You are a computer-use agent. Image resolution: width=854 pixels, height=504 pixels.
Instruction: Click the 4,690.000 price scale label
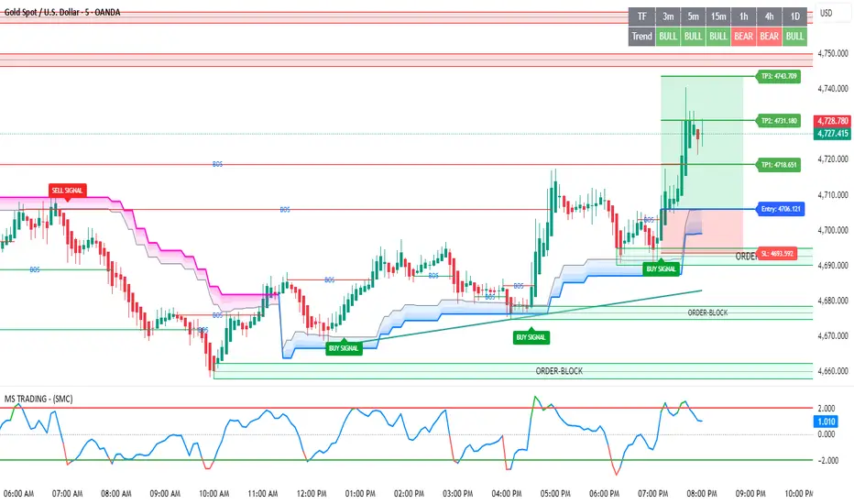point(833,266)
